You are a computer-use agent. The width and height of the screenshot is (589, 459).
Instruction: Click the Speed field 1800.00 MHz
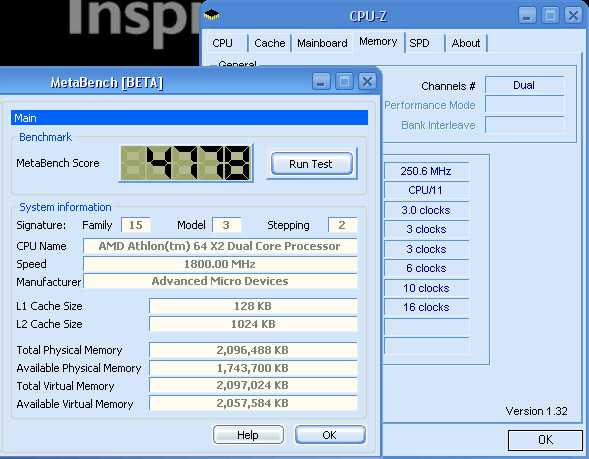tap(220, 264)
